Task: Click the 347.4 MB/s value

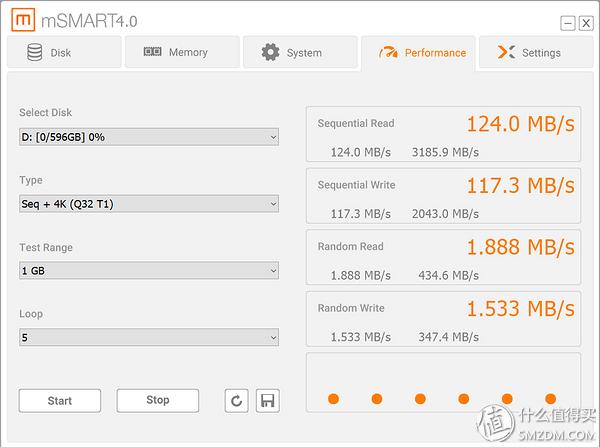Action: pos(448,337)
